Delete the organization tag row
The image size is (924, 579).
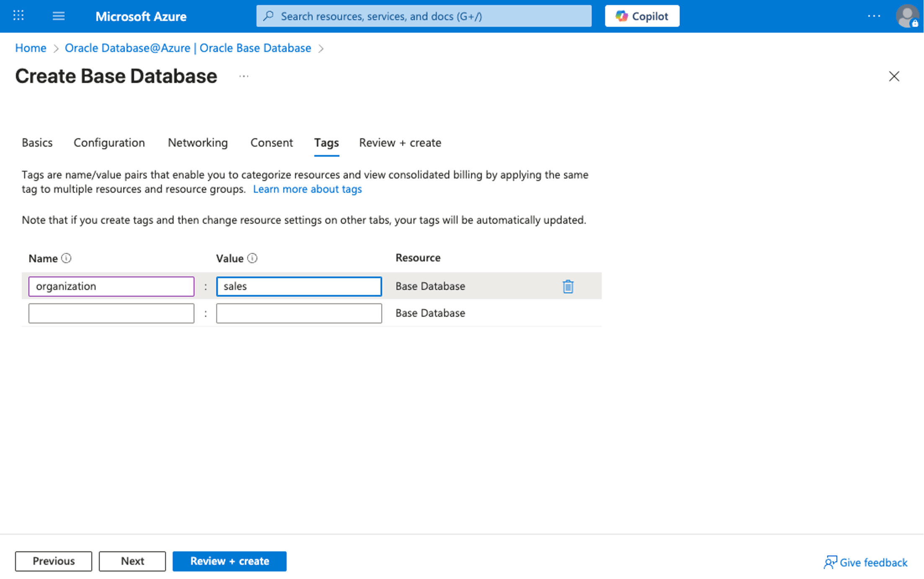[568, 286]
